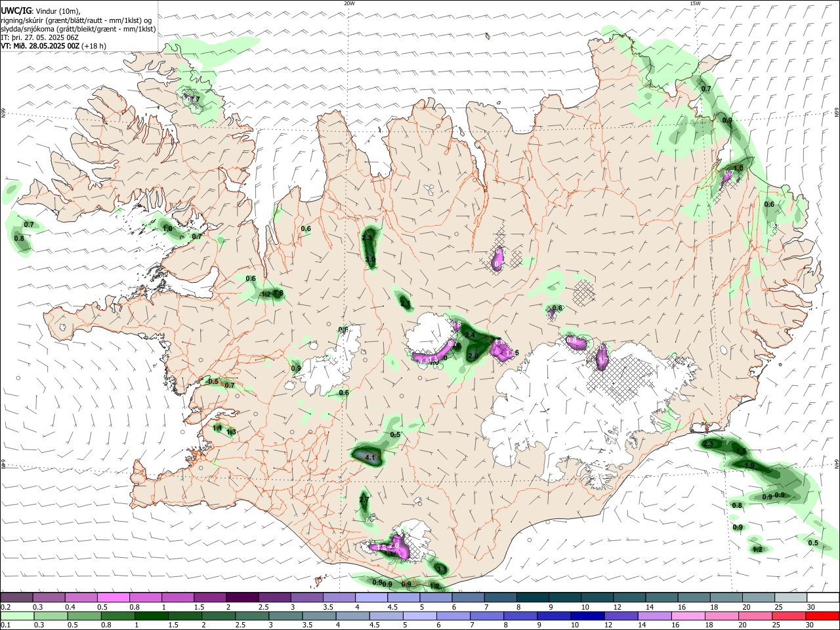The width and height of the screenshot is (840, 630).
Task: Select the palest green lower swatch between 0.1 and 0.3
Action: pos(17,616)
